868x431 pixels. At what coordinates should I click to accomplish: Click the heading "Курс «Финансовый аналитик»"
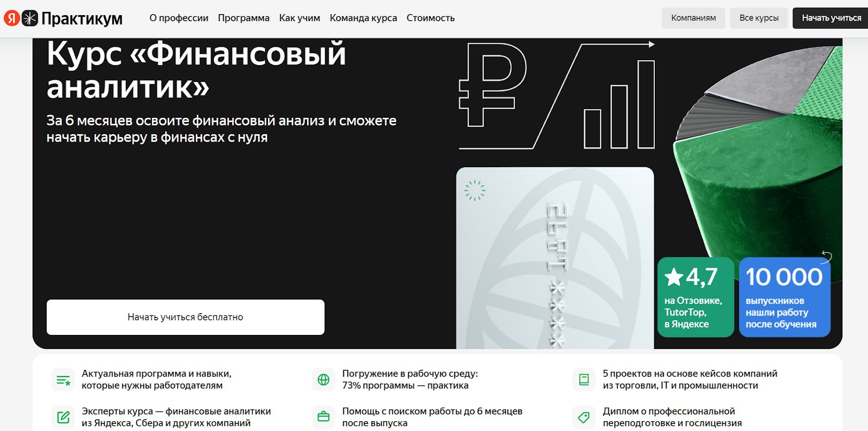click(196, 70)
